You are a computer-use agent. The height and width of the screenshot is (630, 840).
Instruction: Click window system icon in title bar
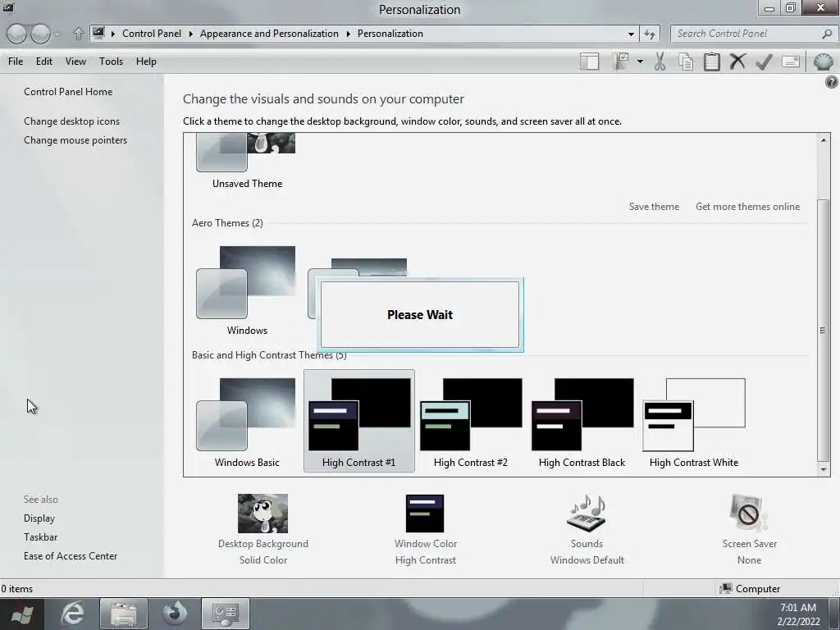point(8,7)
